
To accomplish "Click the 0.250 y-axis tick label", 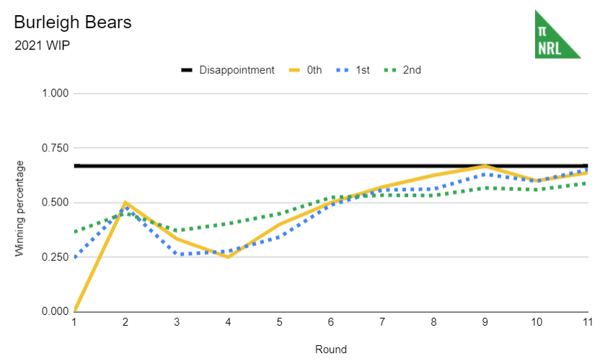I will [55, 257].
